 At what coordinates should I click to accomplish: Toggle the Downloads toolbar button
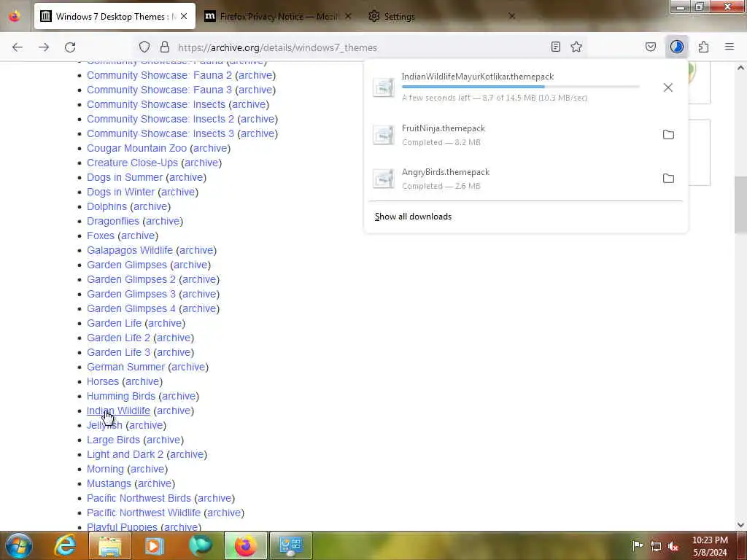(x=677, y=47)
